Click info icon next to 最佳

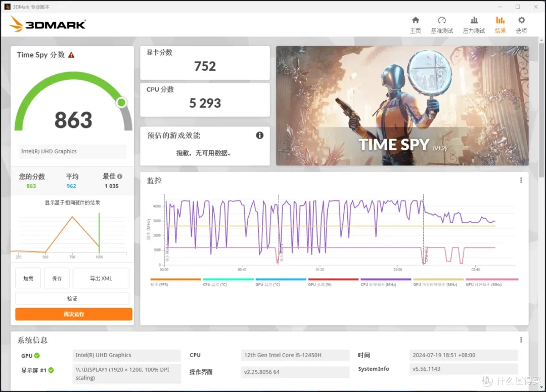click(120, 177)
